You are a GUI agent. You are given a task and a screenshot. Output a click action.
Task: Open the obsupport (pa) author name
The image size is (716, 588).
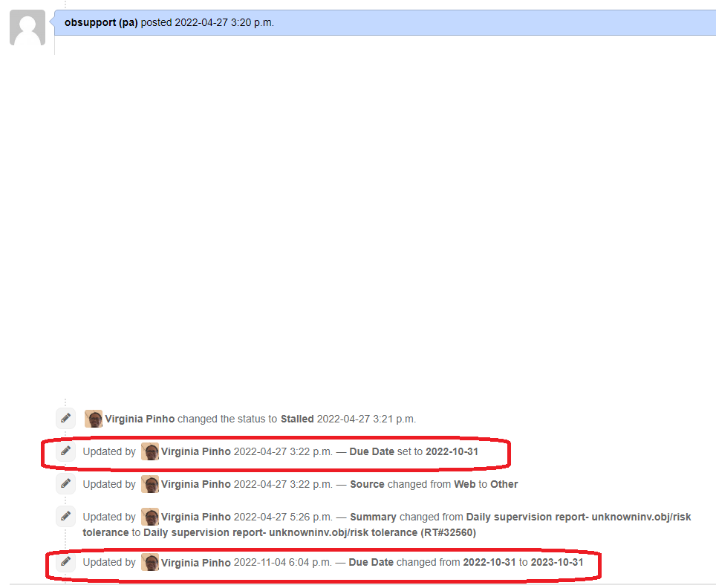coord(101,22)
